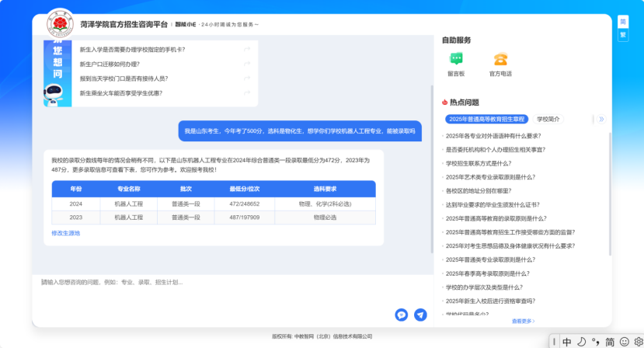Screen dimensions: 644x348
Task: Open 2025年新生入校后进行资格审查吗
Action: (490, 301)
